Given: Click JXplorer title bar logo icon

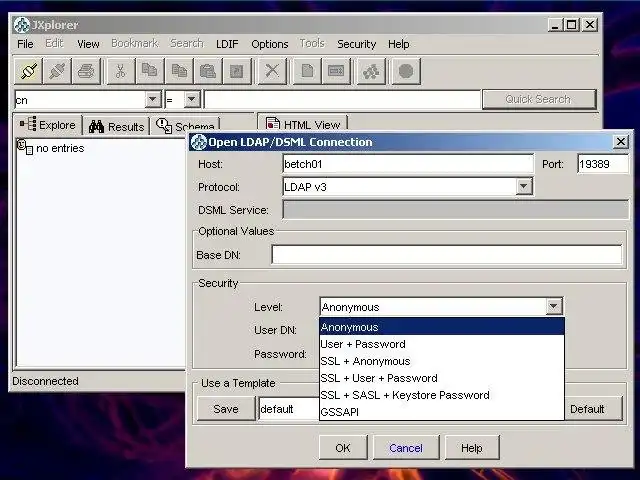Looking at the screenshot, I should click(21, 25).
